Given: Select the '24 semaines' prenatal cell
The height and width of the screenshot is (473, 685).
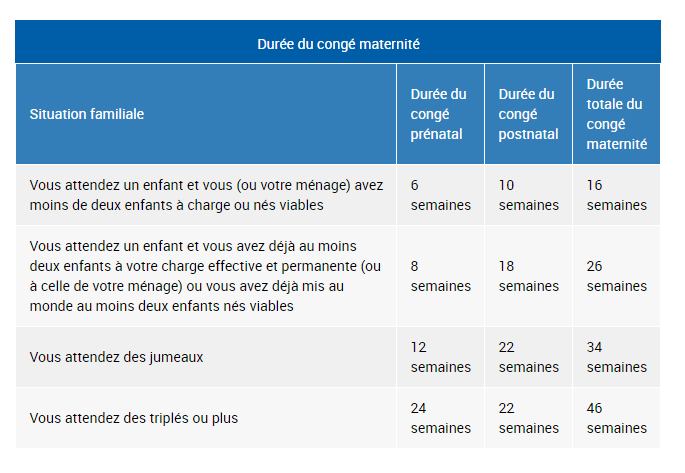Looking at the screenshot, I should 440,418.
